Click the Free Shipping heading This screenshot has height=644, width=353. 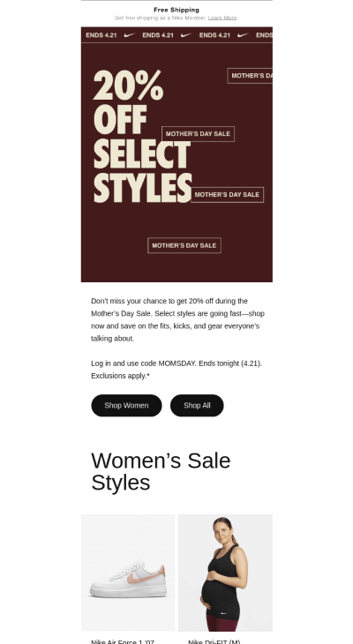click(176, 10)
